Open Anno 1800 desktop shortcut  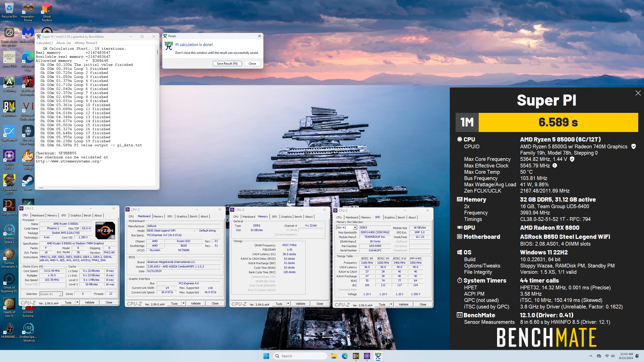9,59
